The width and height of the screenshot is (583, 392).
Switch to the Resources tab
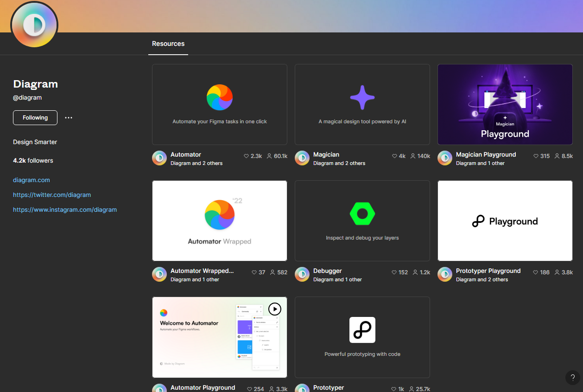[x=168, y=44]
